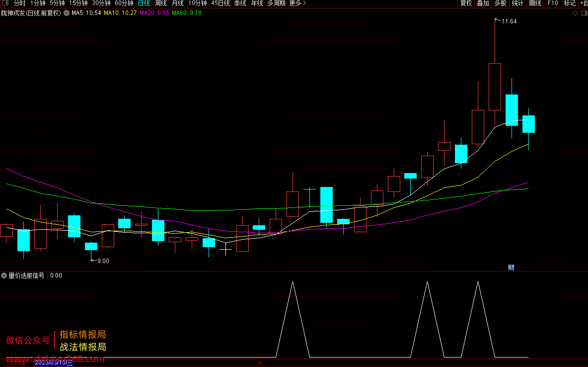588x367 pixels.
Task: Click the MA20: 9.85 label
Action: pos(154,13)
